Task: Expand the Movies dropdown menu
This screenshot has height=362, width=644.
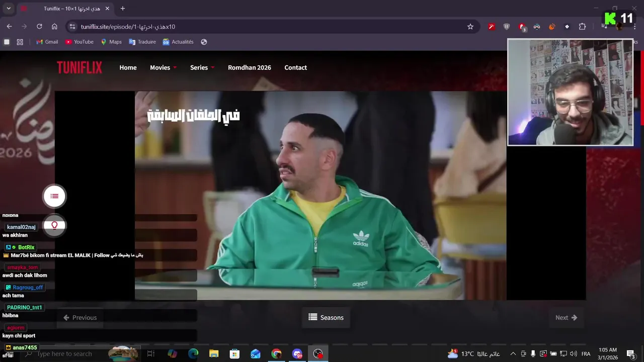Action: [x=164, y=67]
